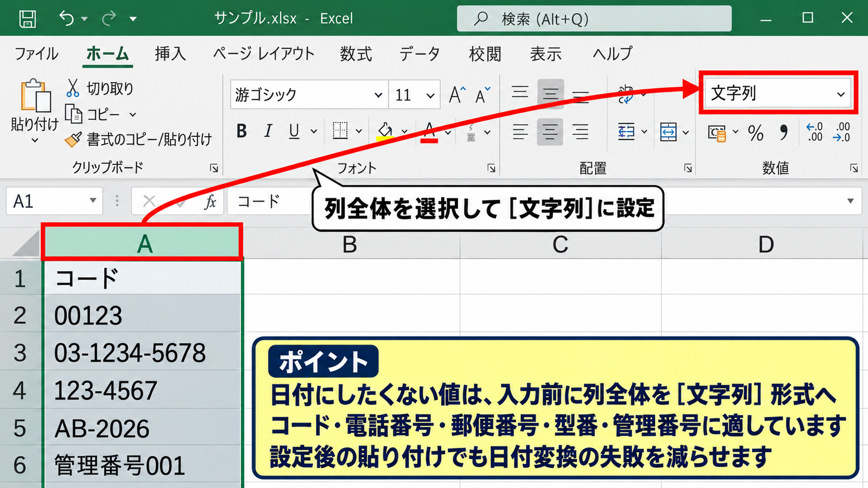The height and width of the screenshot is (488, 868).
Task: Toggle Italic formatting
Action: [268, 131]
